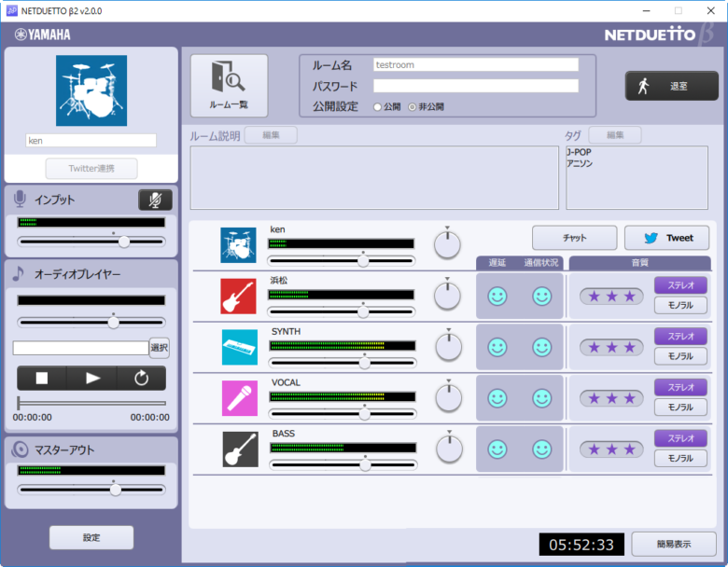Start audio player playback
This screenshot has width=728, height=567.
(x=91, y=378)
